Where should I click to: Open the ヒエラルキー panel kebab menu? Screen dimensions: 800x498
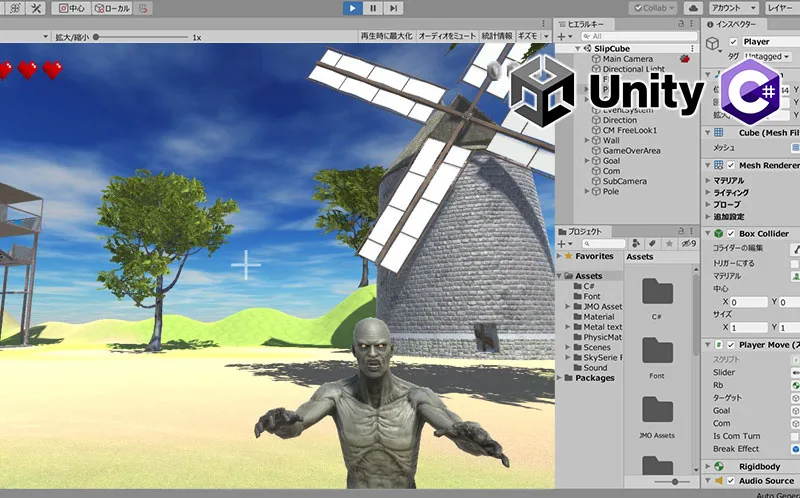pos(692,24)
